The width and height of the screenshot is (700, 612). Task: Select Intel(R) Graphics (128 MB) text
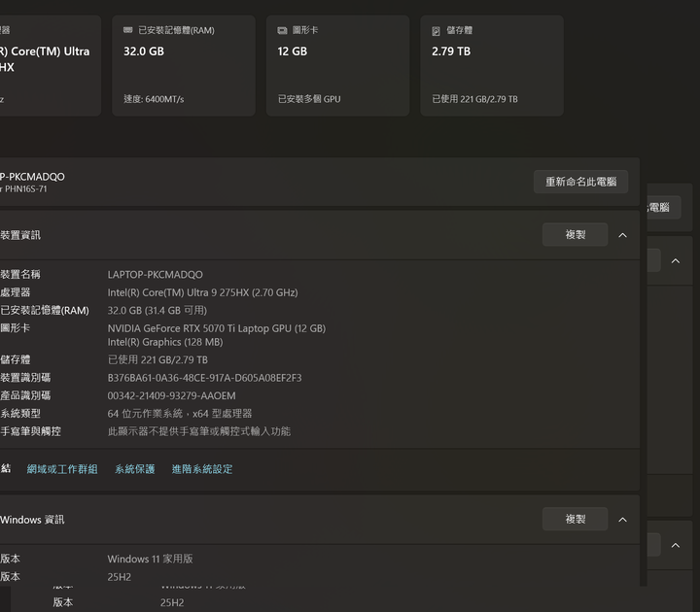point(165,342)
